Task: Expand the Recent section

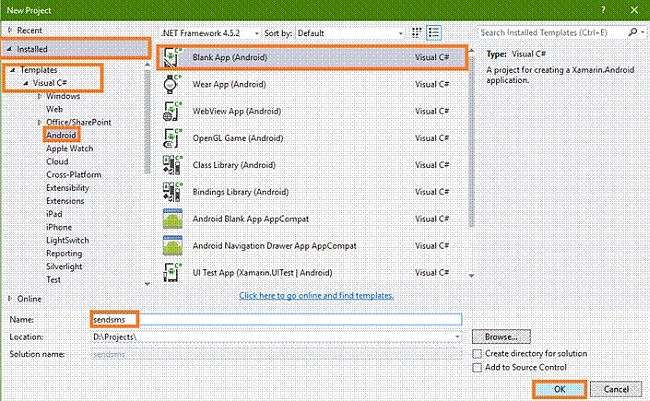Action: click(10, 30)
